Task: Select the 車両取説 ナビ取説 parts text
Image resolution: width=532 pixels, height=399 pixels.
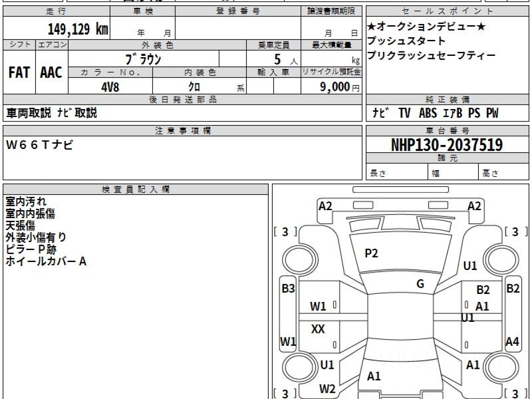Action: click(52, 113)
